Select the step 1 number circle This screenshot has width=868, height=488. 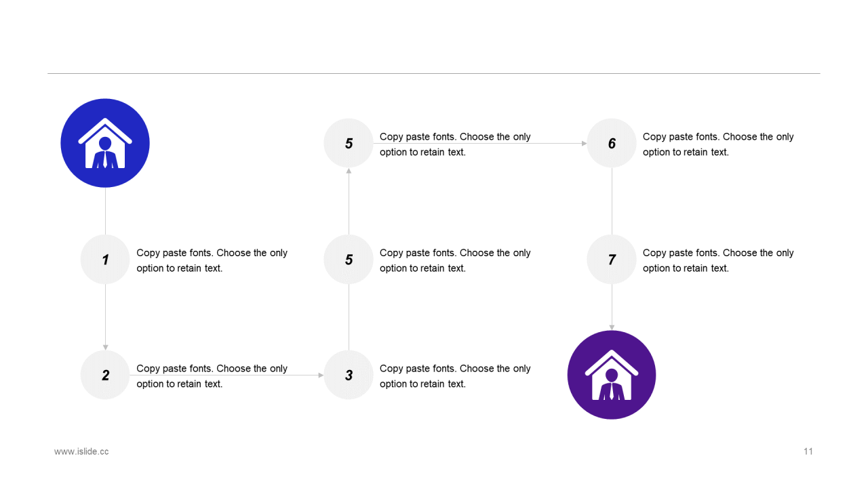click(x=105, y=260)
